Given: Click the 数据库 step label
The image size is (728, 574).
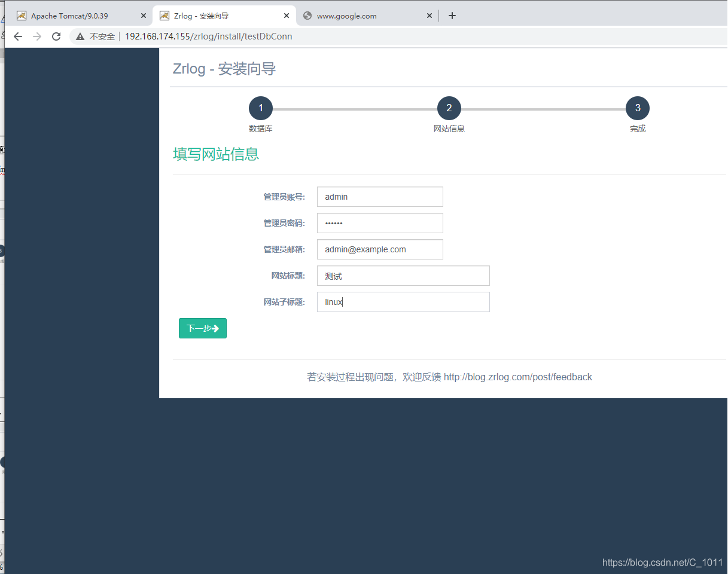Looking at the screenshot, I should (261, 129).
